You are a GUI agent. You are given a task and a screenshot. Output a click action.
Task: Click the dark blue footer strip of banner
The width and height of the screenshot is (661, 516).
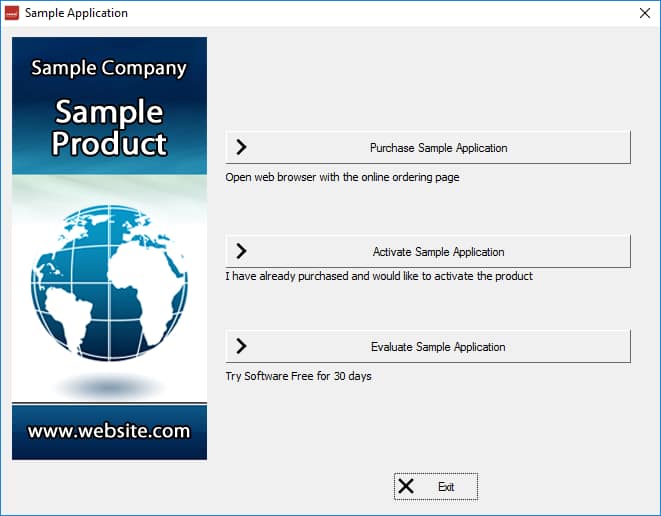[x=109, y=450]
